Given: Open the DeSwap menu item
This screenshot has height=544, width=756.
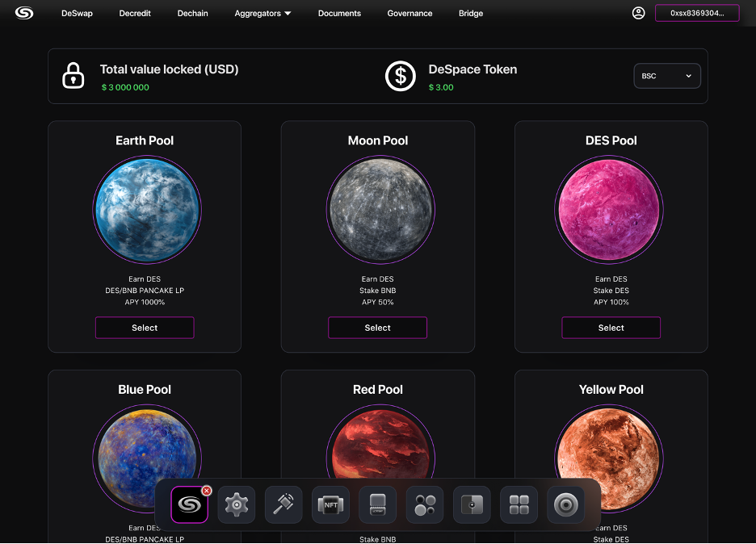Looking at the screenshot, I should pyautogui.click(x=77, y=14).
